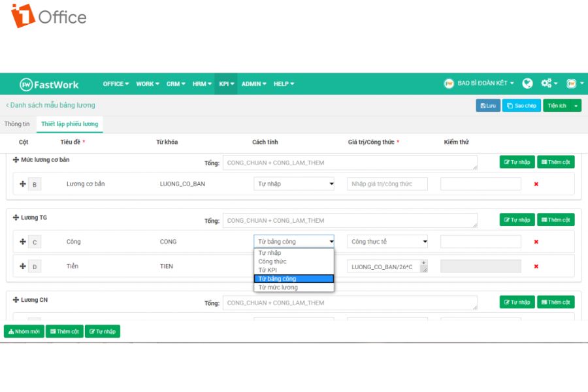Image resolution: width=588 pixels, height=392 pixels.
Task: Click Thêm cột in Lương TG group
Action: [555, 220]
